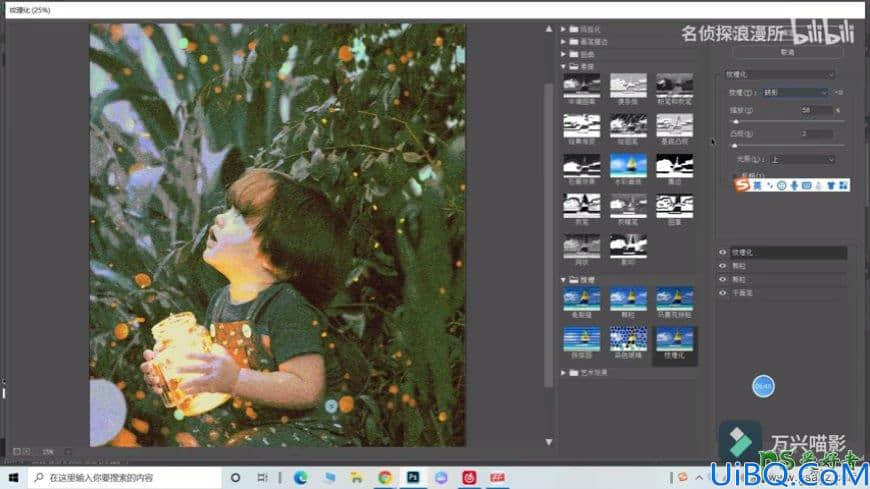Open Microsoft Edge from taskbar
This screenshot has width=870, height=489.
[x=301, y=477]
